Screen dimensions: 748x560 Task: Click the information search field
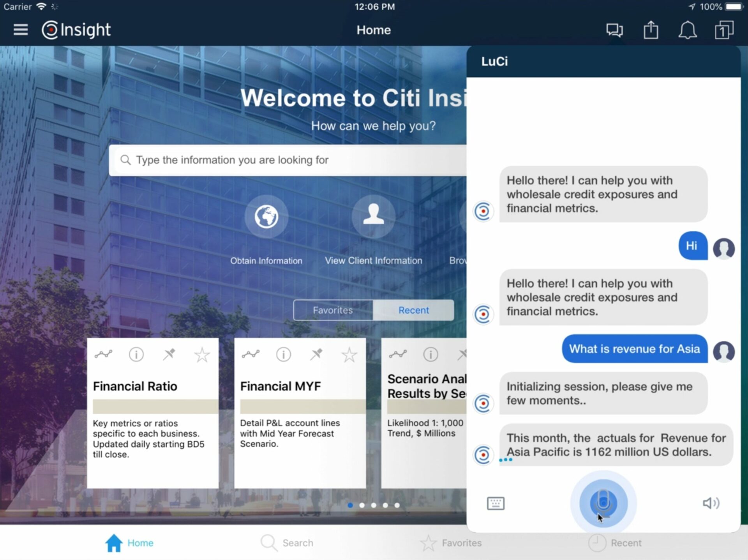tap(288, 160)
